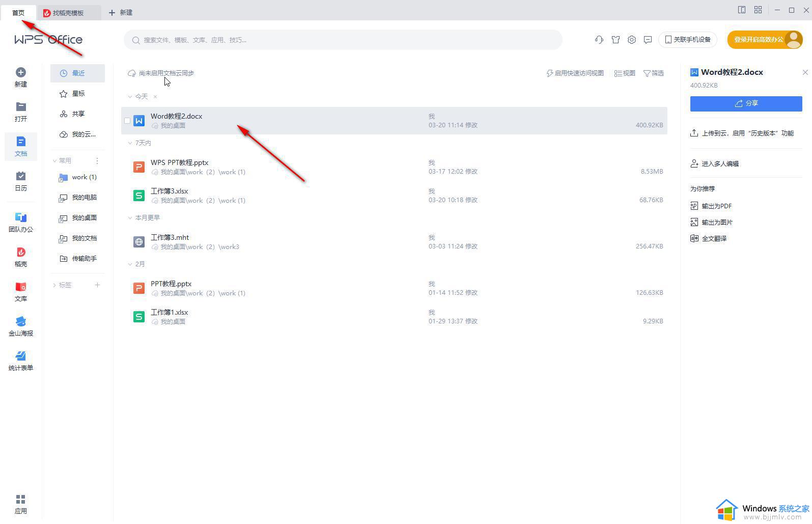812x524 pixels.
Task: Open 我的桌面 in the sidebar
Action: click(x=77, y=218)
